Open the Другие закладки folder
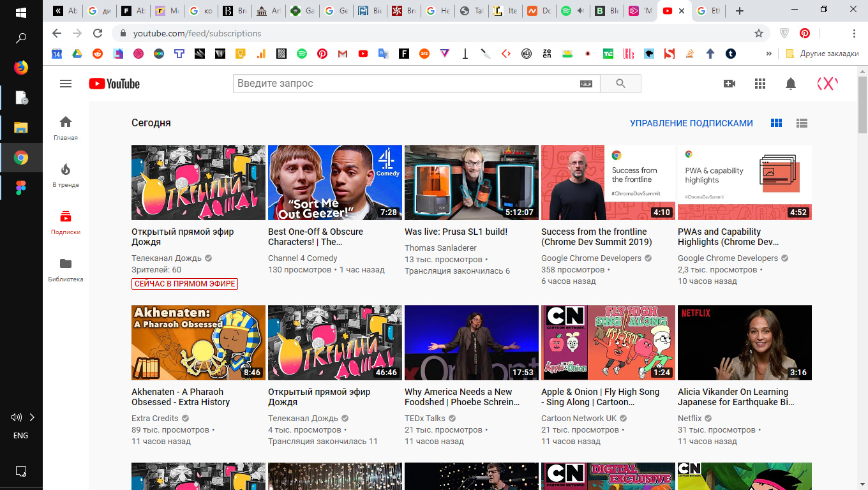This screenshot has width=868, height=490. tap(823, 54)
